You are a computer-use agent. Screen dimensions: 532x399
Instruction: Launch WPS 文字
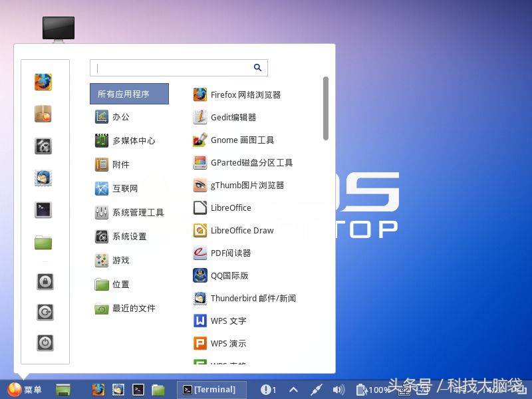point(220,321)
